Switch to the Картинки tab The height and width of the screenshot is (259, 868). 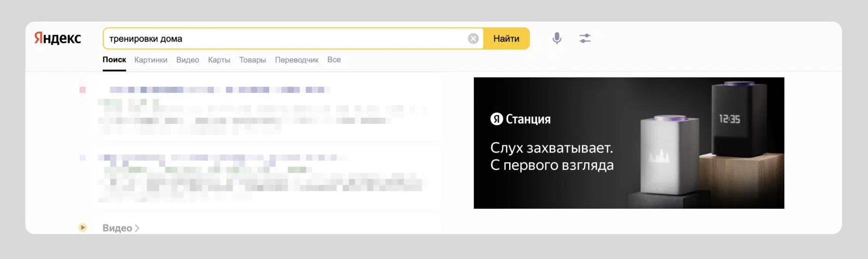(x=151, y=60)
